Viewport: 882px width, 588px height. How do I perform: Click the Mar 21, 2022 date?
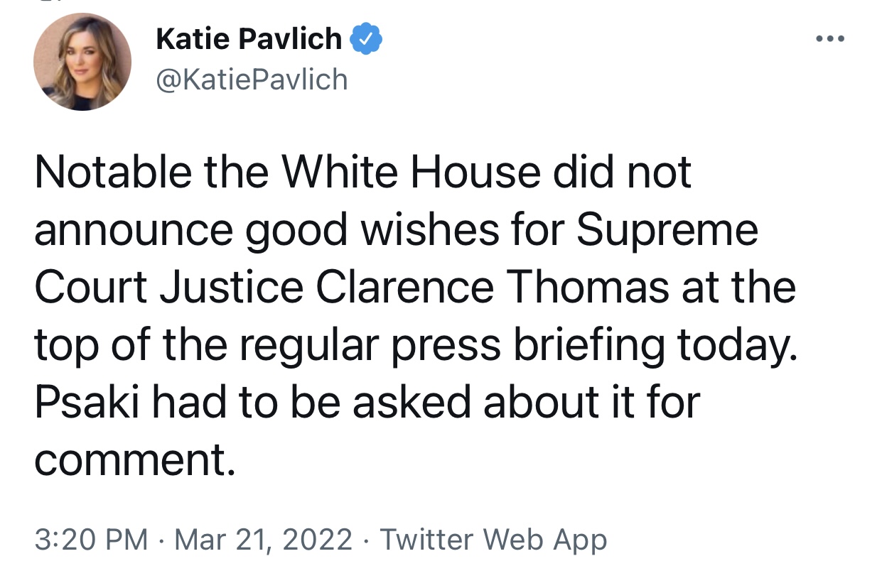263,540
